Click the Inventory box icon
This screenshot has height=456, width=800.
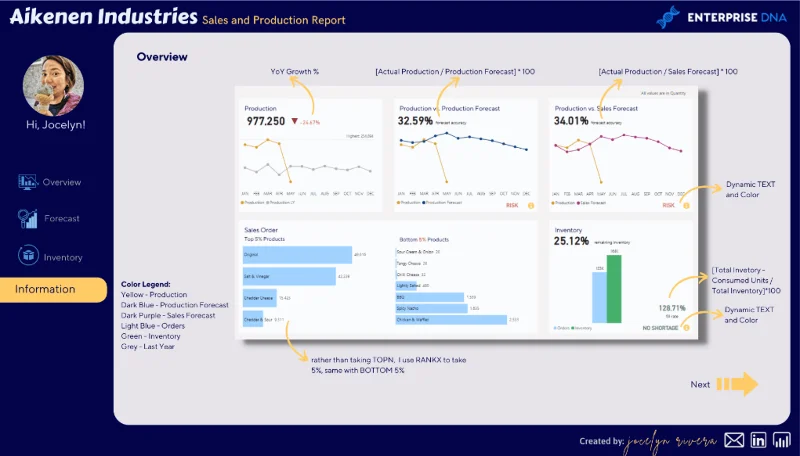28,255
